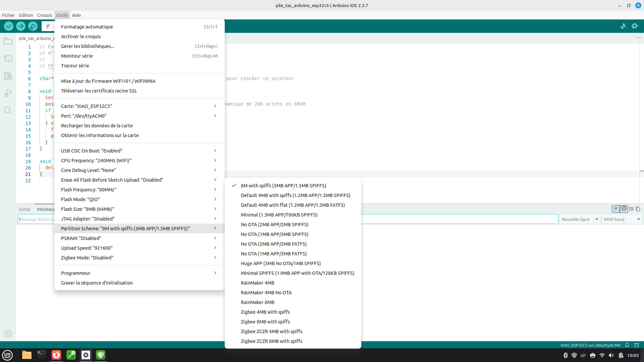The image size is (644, 362).
Task: Click Graver la séquence d'initialisation
Action: point(97,283)
